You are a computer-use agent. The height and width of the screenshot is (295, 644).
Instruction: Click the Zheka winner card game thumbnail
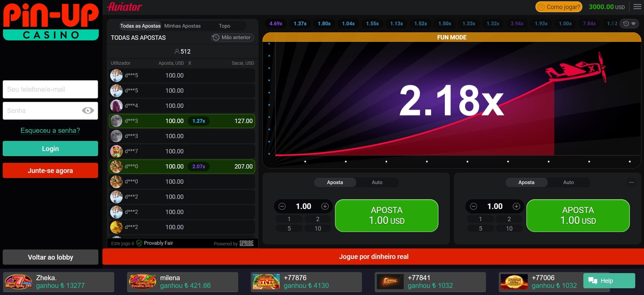(x=18, y=282)
